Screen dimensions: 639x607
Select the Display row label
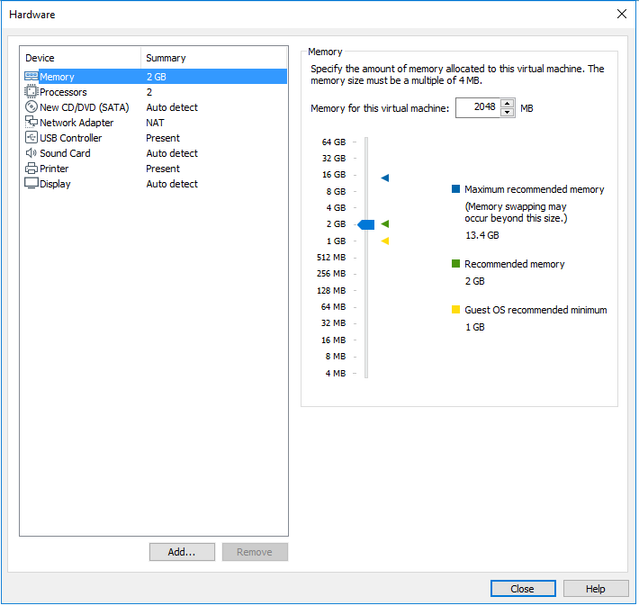coord(55,184)
